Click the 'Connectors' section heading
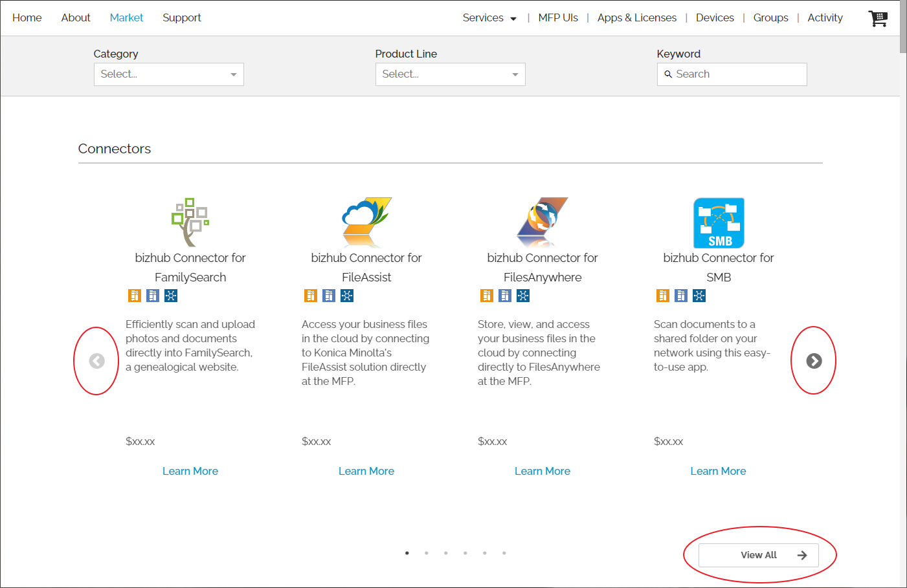 pos(115,149)
